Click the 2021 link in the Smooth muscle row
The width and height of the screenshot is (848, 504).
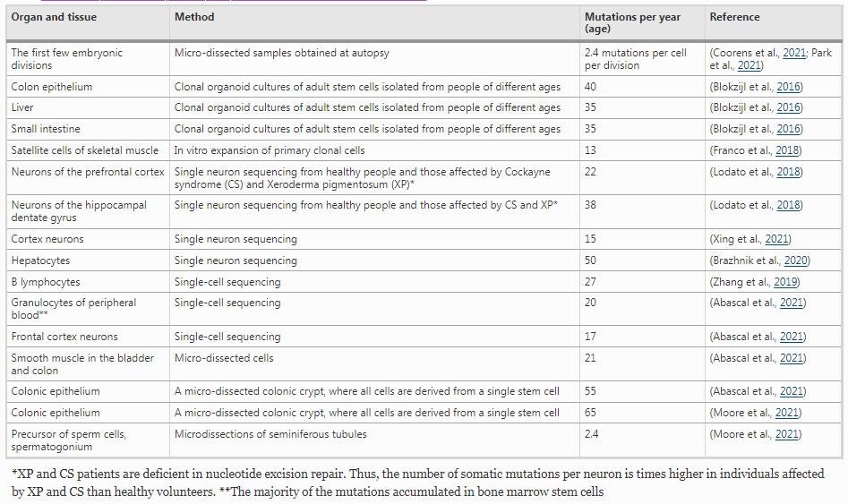(x=792, y=358)
